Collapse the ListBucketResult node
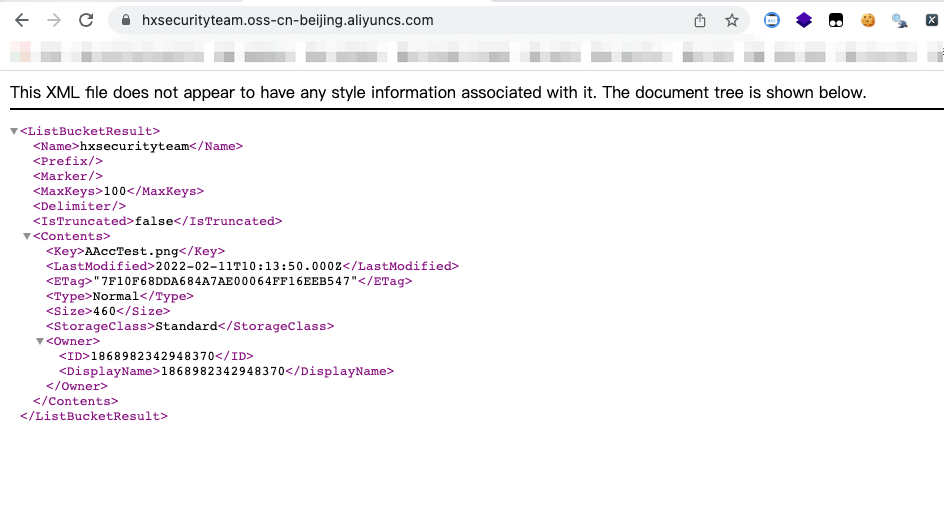This screenshot has width=944, height=505. pyautogui.click(x=14, y=131)
